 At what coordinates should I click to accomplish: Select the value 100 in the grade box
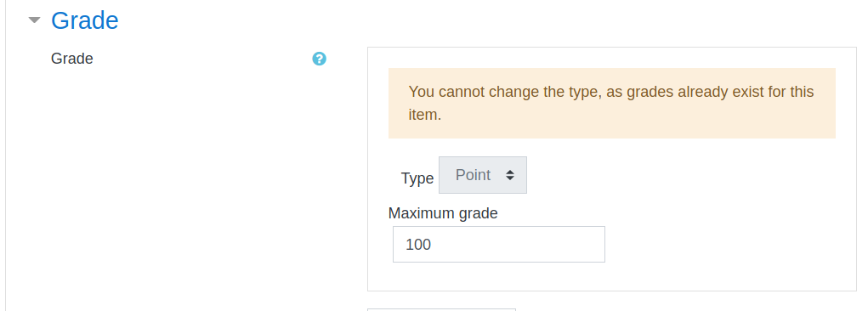pyautogui.click(x=418, y=244)
